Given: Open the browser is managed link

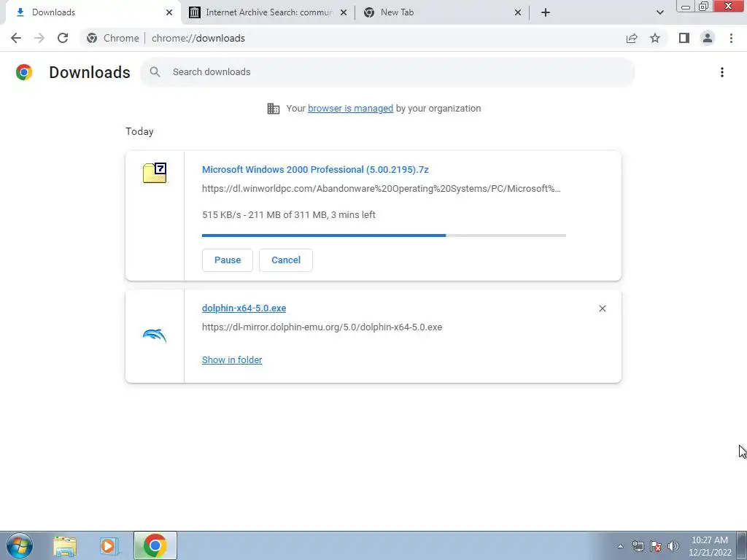Looking at the screenshot, I should tap(351, 109).
